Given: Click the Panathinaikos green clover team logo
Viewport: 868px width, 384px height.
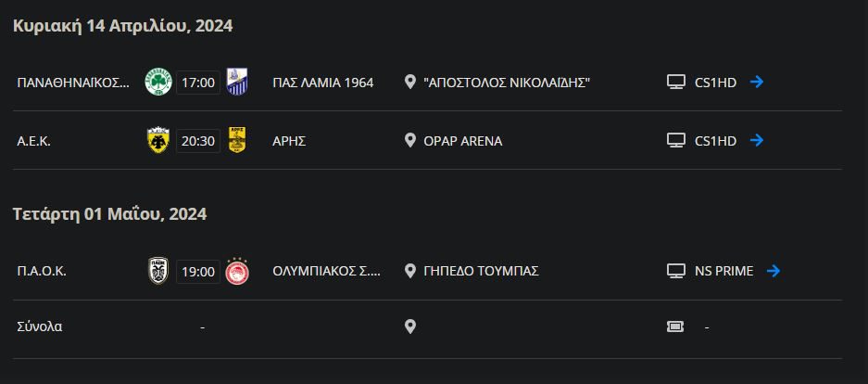Looking at the screenshot, I should pos(157,83).
